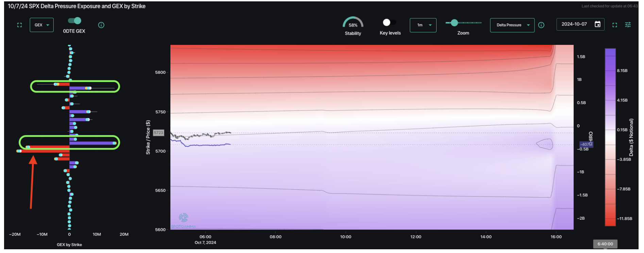The image size is (644, 253).
Task: Click the 'GEX by Strike' axis title
Action: (69, 244)
